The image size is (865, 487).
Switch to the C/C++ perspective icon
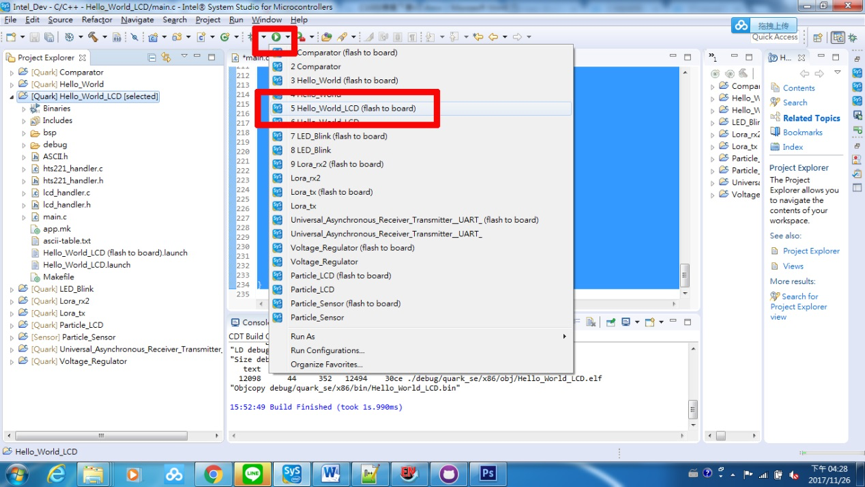(838, 38)
